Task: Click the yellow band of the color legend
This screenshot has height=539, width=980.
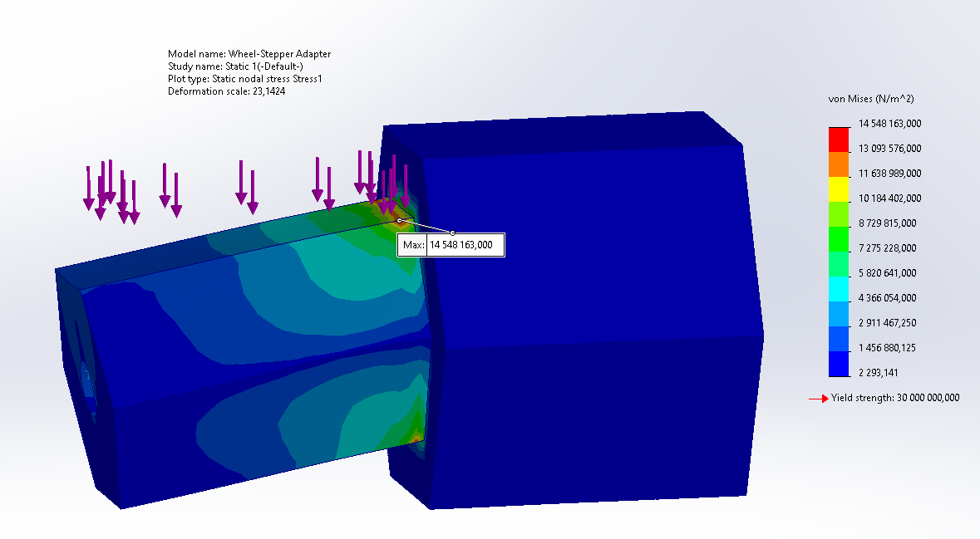Action: pos(839,190)
